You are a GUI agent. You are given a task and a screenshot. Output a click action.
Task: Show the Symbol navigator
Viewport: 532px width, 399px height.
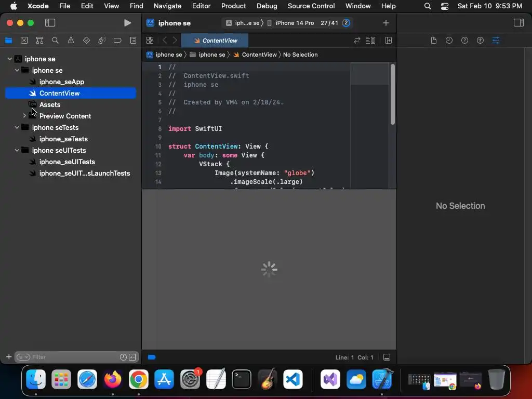(x=39, y=41)
